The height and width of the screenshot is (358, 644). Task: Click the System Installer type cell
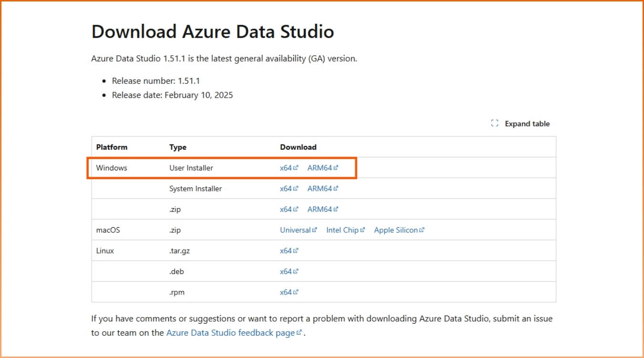point(196,189)
